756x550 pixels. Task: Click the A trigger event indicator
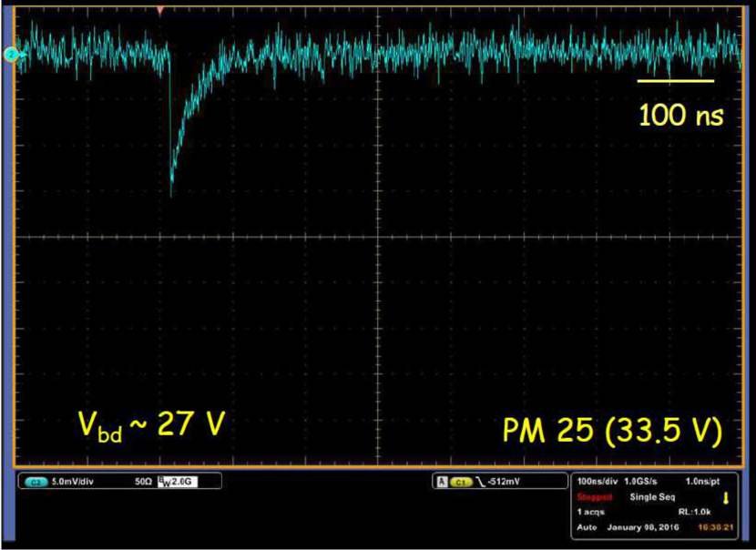click(x=442, y=482)
